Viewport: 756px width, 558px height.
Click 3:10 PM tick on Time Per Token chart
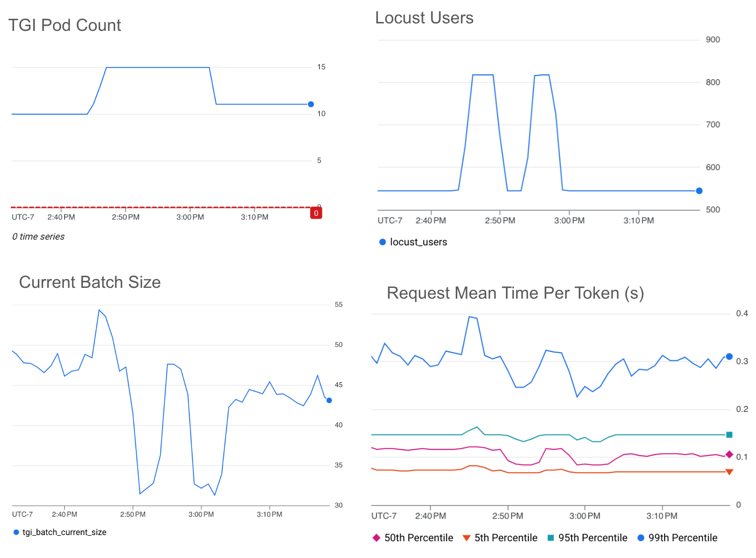[x=662, y=516]
